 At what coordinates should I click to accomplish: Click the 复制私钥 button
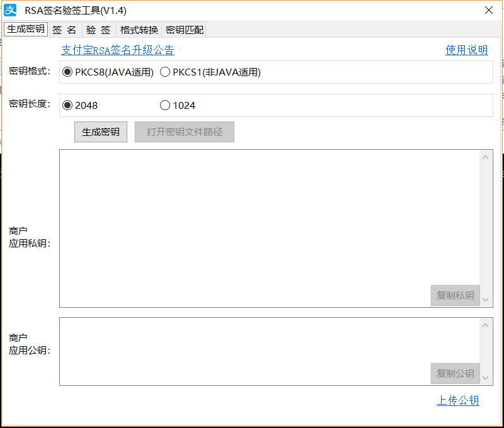point(455,295)
